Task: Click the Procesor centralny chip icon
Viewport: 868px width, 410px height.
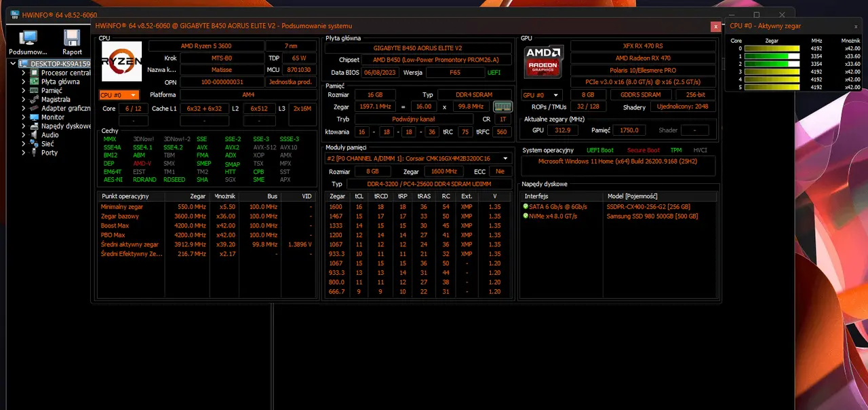Action: [x=35, y=73]
